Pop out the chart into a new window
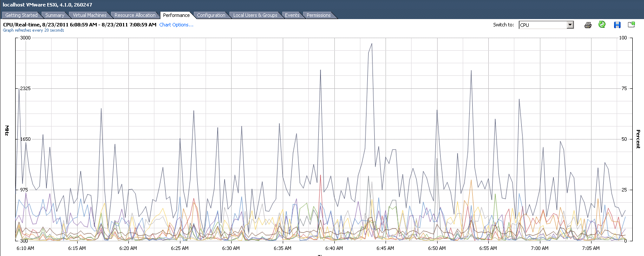Image resolution: width=644 pixels, height=256 pixels. [x=631, y=25]
